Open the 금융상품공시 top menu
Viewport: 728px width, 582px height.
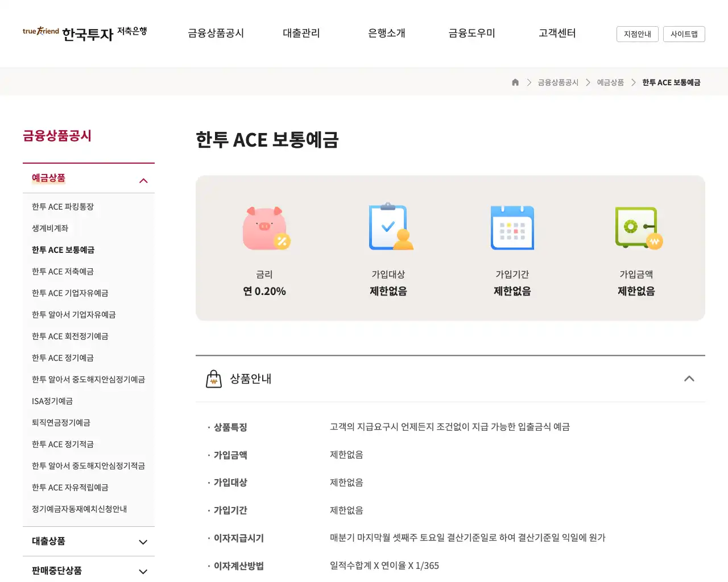[216, 34]
